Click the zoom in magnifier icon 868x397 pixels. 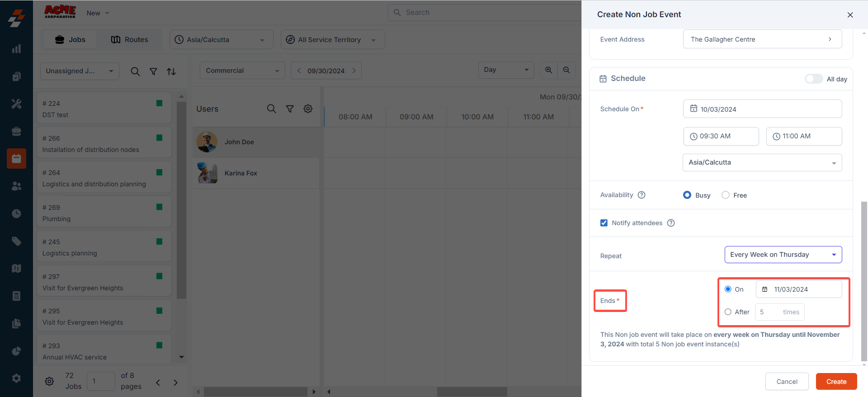tap(548, 70)
